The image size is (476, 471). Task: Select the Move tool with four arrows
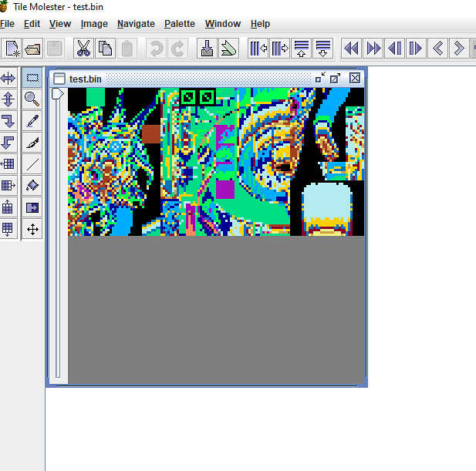32,229
